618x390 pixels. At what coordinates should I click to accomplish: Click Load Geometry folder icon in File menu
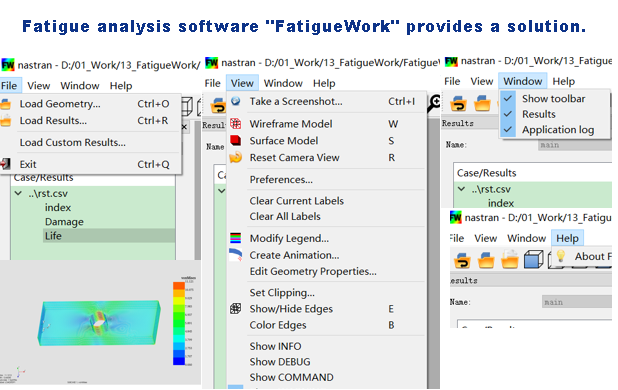tap(5, 104)
